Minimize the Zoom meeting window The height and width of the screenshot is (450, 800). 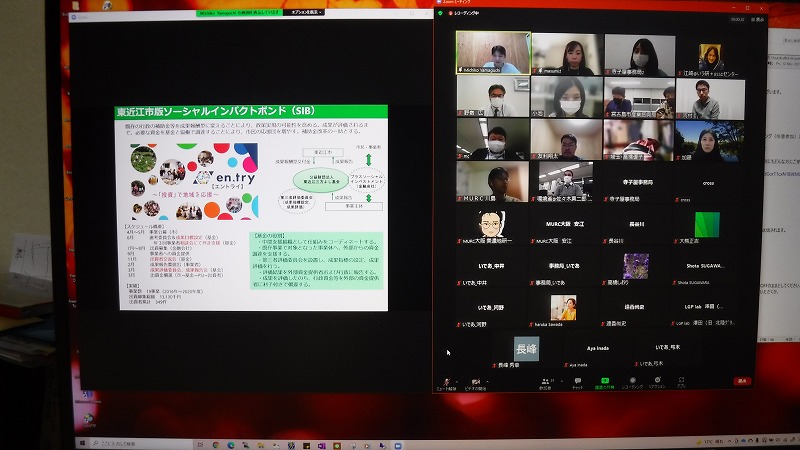tap(734, 8)
